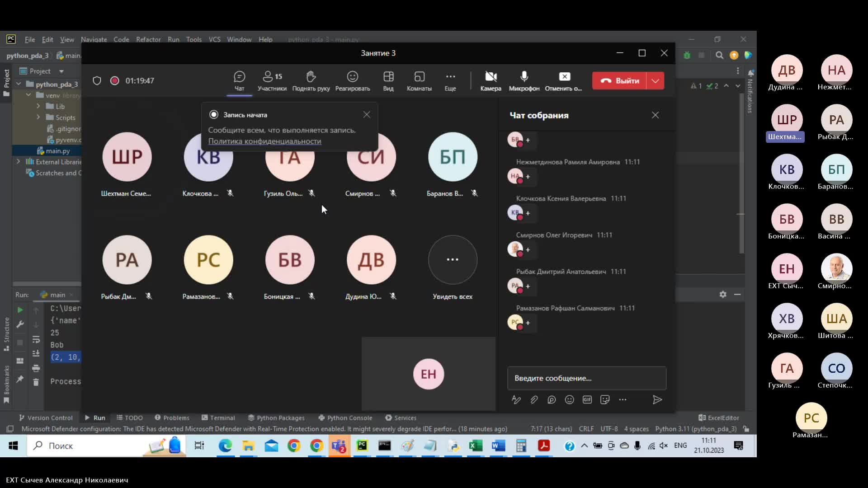Click the red Выйти leave button

click(x=619, y=80)
